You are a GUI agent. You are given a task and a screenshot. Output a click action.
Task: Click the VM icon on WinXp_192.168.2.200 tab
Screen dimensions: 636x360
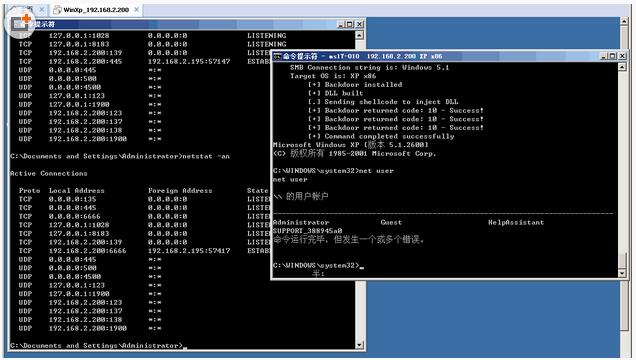57,10
